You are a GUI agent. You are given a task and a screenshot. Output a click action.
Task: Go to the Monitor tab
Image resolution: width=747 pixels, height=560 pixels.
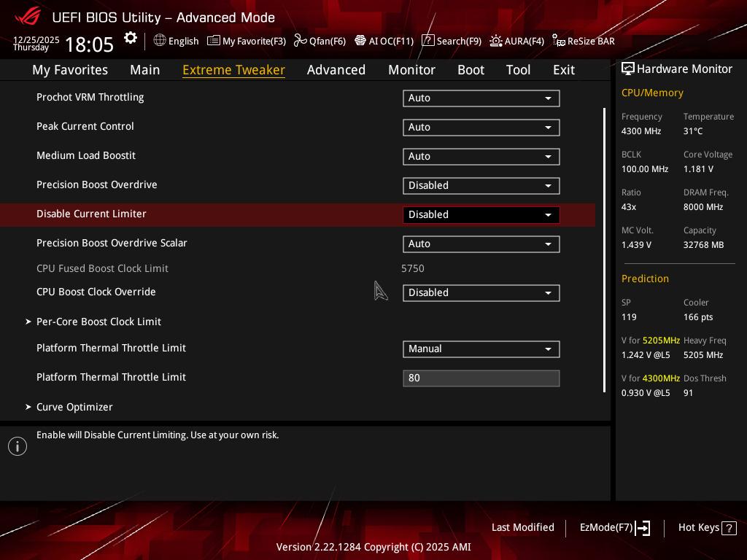pos(411,70)
